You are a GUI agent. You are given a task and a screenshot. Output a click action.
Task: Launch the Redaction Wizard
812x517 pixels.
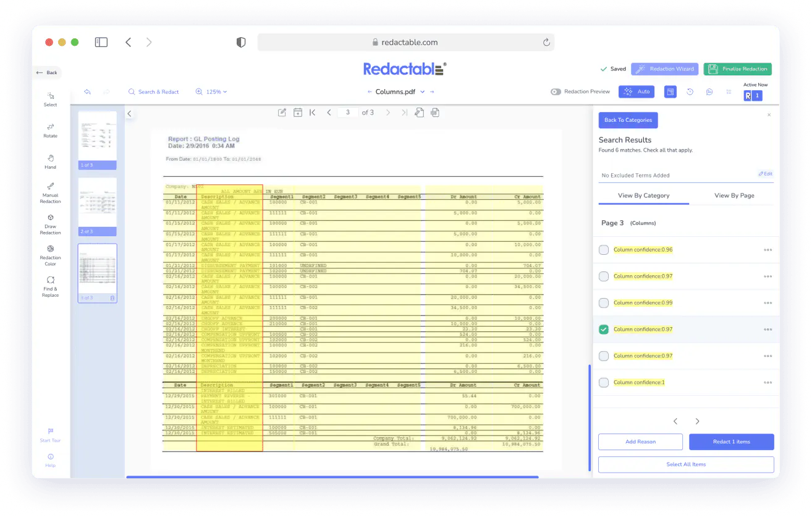click(x=664, y=69)
